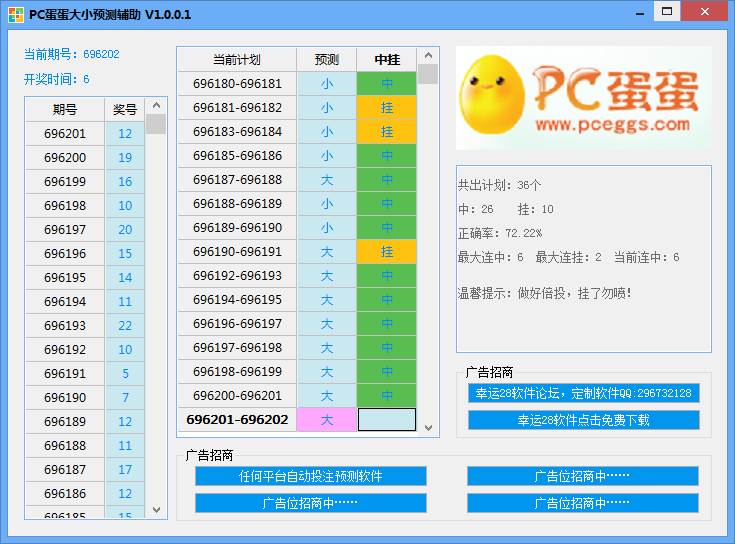Select plan row 696194-696195
The image size is (735, 544).
297,299
